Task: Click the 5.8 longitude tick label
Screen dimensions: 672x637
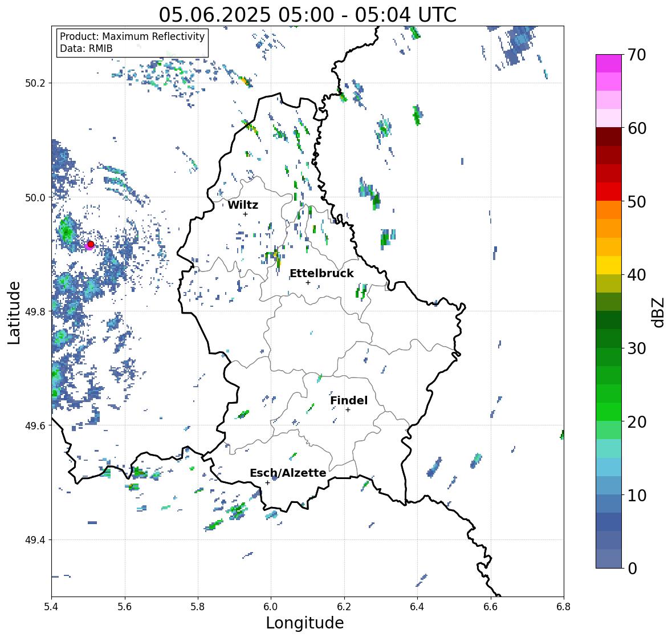Action: click(x=198, y=606)
